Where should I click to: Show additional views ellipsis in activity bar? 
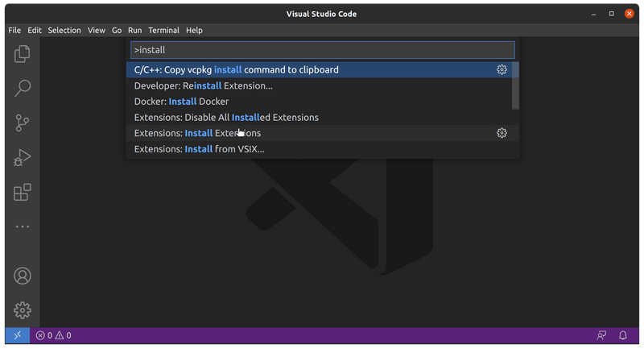click(23, 227)
